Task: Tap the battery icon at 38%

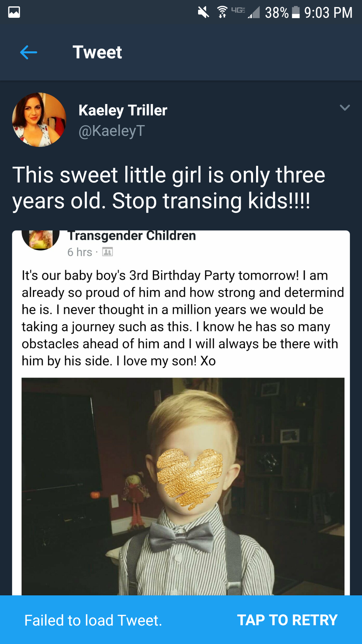Action: (x=296, y=12)
